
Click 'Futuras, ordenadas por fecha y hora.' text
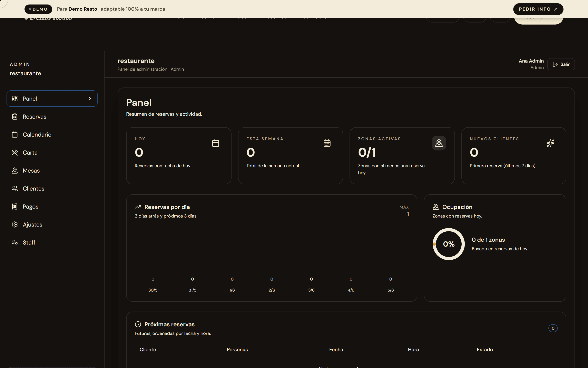[173, 333]
